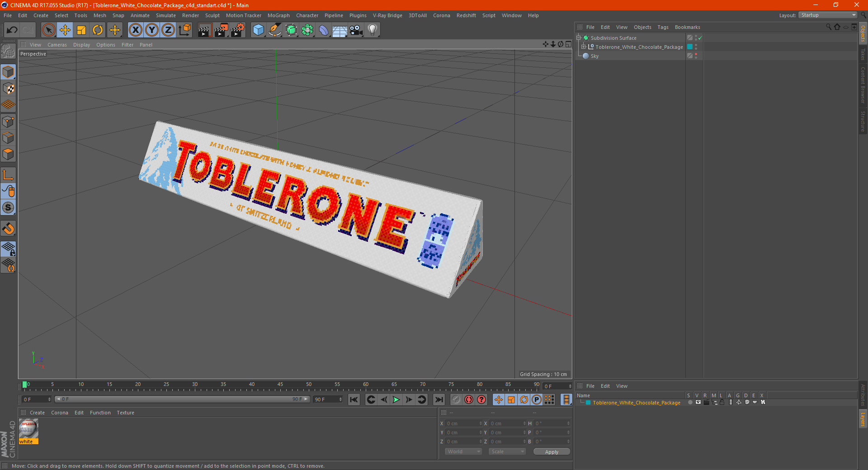The image size is (868, 470).
Task: Switch to Texture mode checker icon
Action: point(8,89)
